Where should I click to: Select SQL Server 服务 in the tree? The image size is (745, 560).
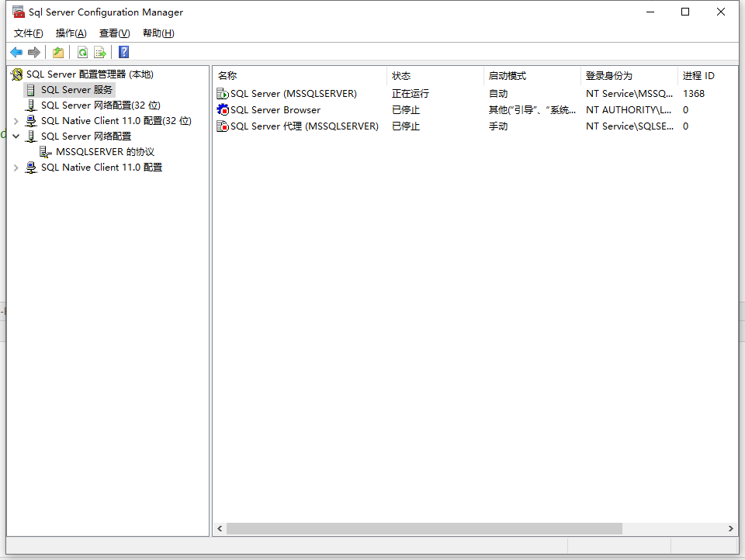pos(77,90)
